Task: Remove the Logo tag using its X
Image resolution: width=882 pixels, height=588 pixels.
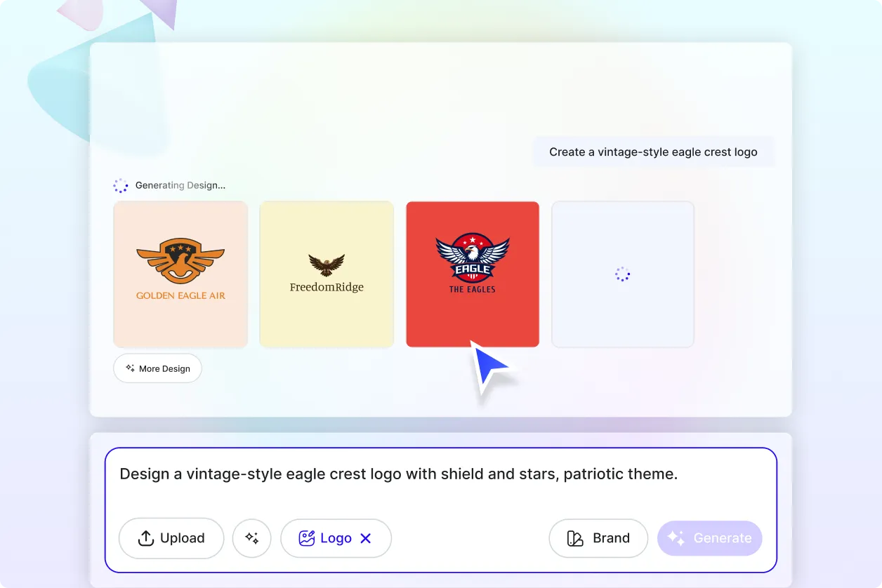Action: pos(365,538)
